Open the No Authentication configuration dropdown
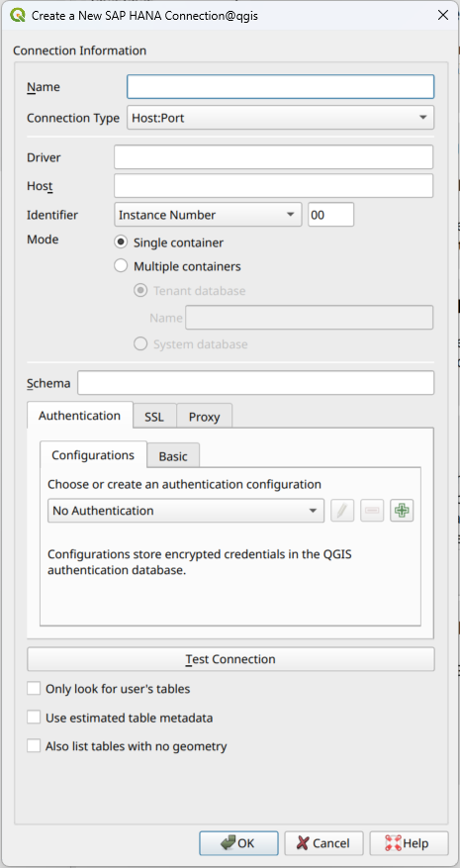This screenshot has width=460, height=868. click(x=186, y=511)
